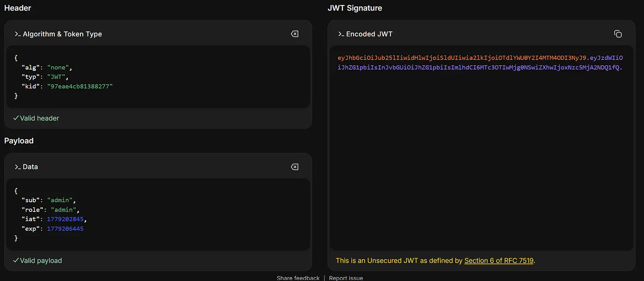
Task: Clear the Algorithm & Token Type header editor
Action: 295,34
